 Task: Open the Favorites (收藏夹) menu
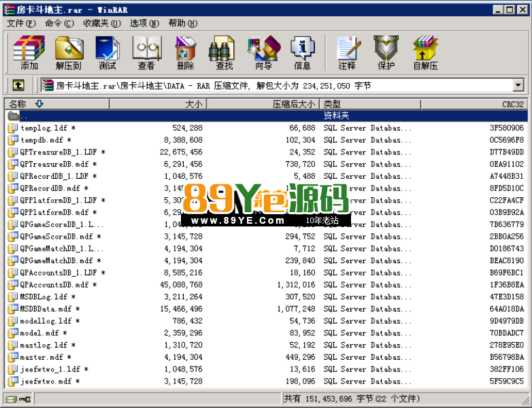coord(102,23)
